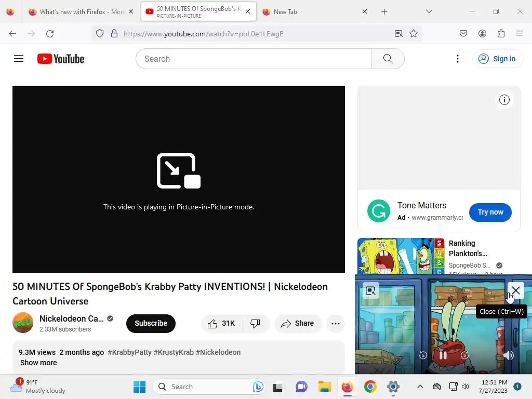The image size is (532, 399).
Task: Open ad info circle icon
Action: (x=504, y=100)
